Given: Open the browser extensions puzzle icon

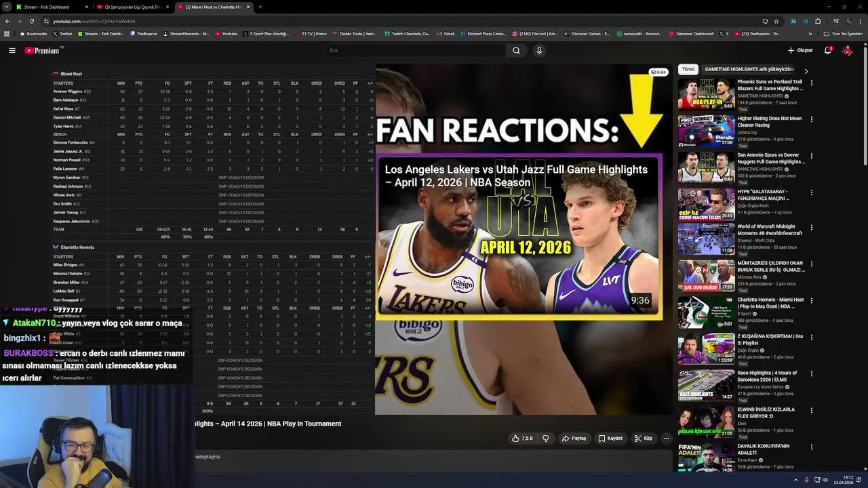Looking at the screenshot, I should tap(818, 21).
